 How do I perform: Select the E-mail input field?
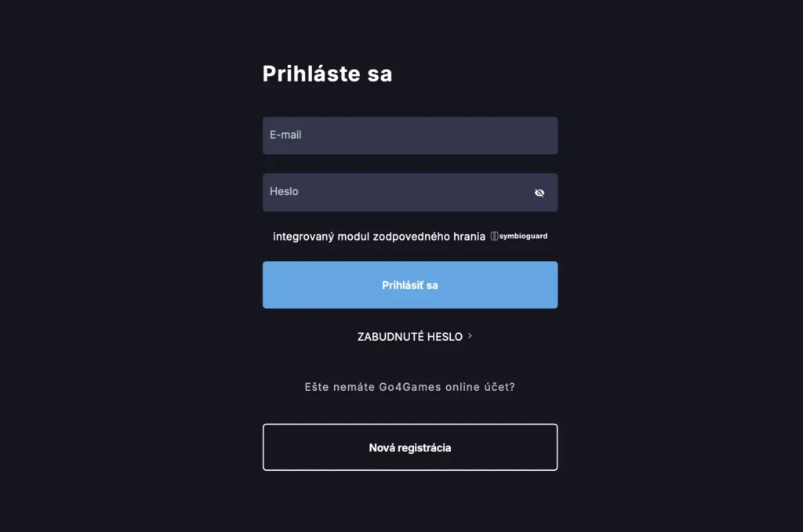click(409, 135)
